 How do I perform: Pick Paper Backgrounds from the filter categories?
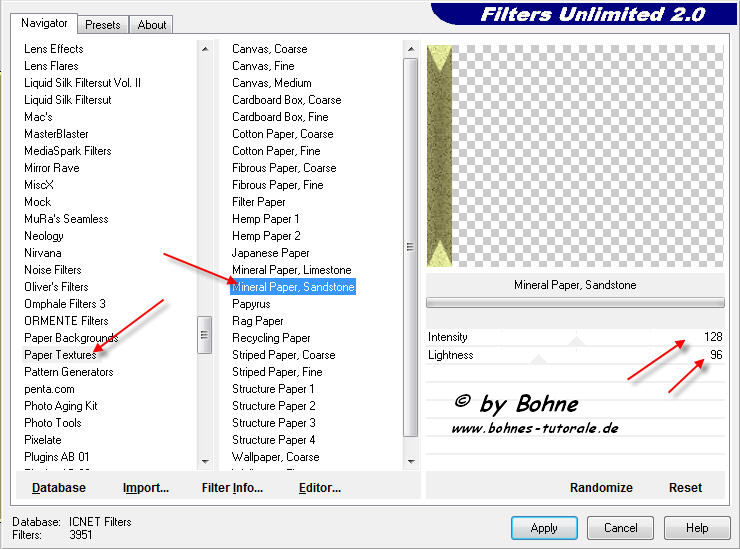pyautogui.click(x=70, y=338)
